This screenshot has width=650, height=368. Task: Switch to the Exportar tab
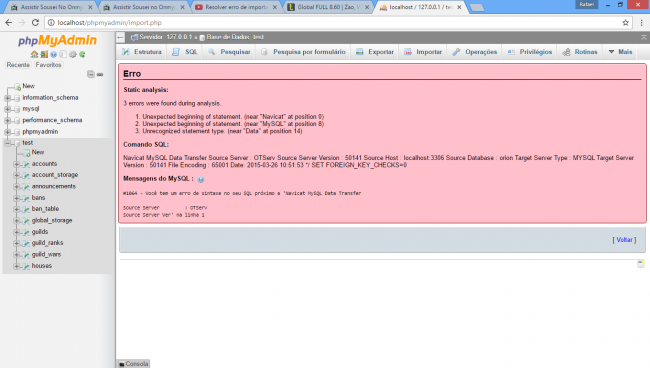coord(375,52)
